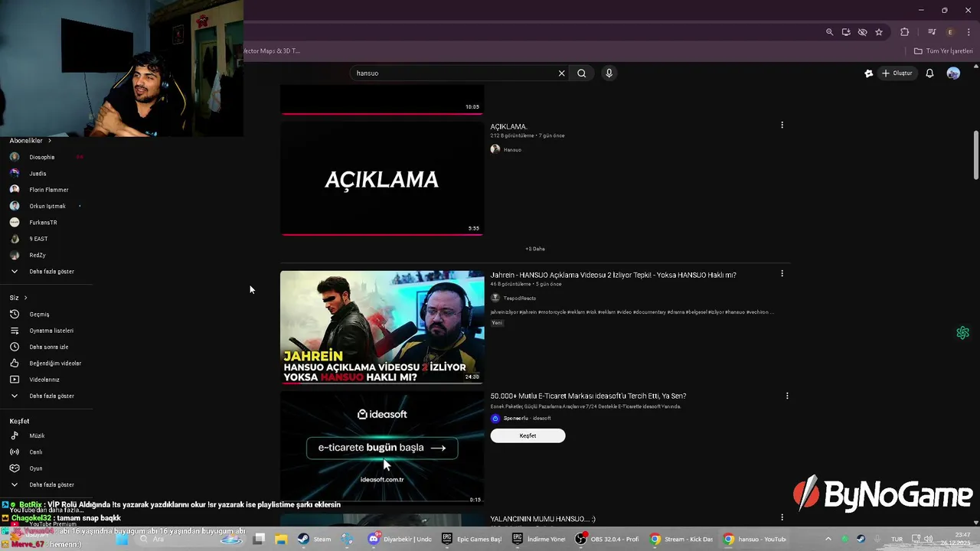Open TespodReacts channel link
Viewport: 980px width, 551px height.
click(x=519, y=298)
